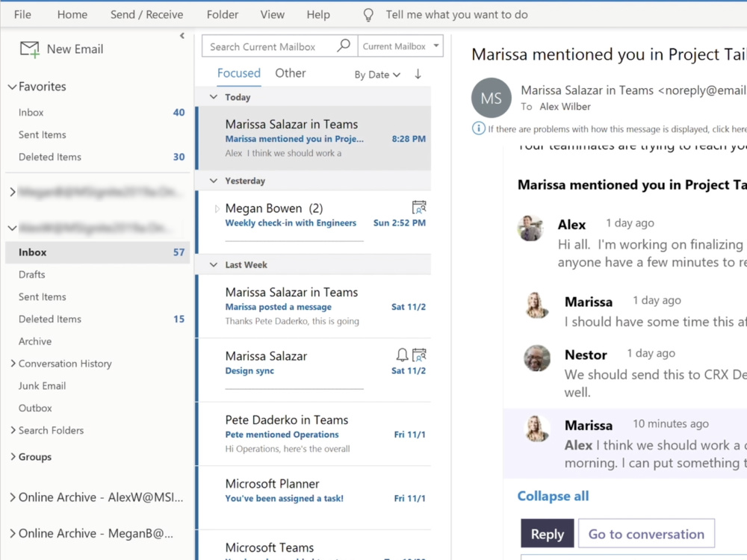Click the Reply button
747x560 pixels.
(x=548, y=534)
